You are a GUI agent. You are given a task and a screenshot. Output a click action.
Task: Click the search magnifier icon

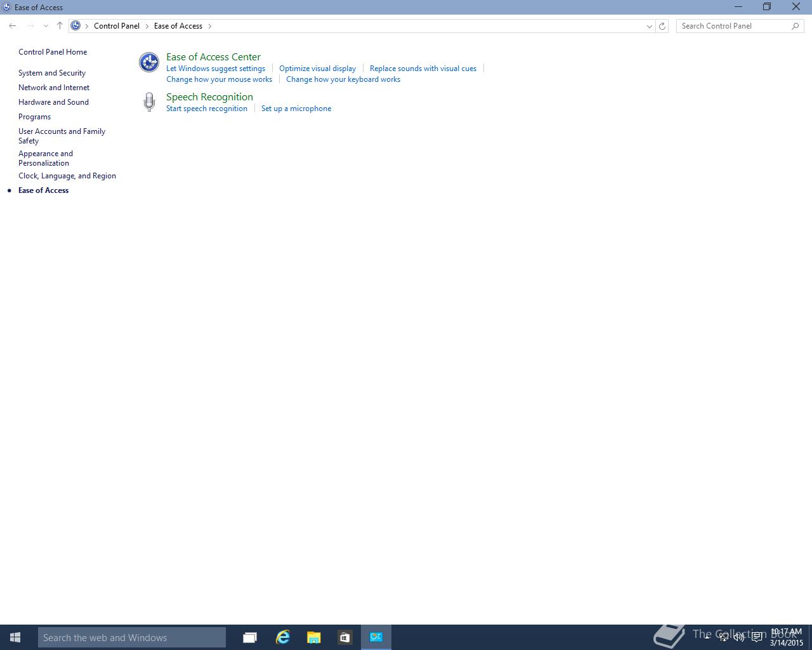pyautogui.click(x=796, y=26)
